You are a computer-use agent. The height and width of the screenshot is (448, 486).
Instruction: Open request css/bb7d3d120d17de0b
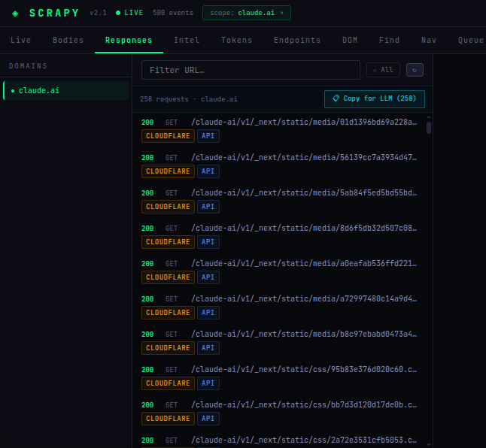(304, 404)
